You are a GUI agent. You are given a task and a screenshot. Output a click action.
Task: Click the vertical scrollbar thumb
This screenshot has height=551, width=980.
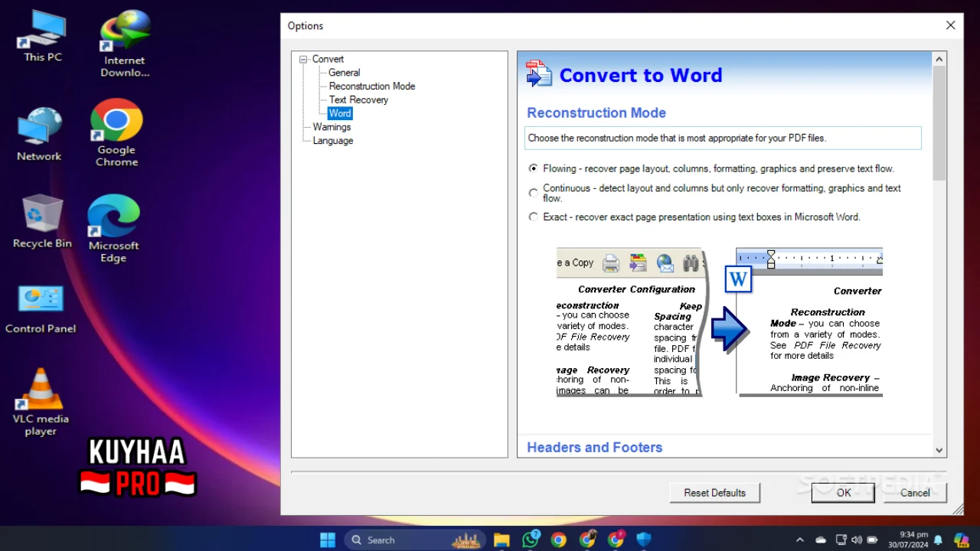[x=939, y=123]
